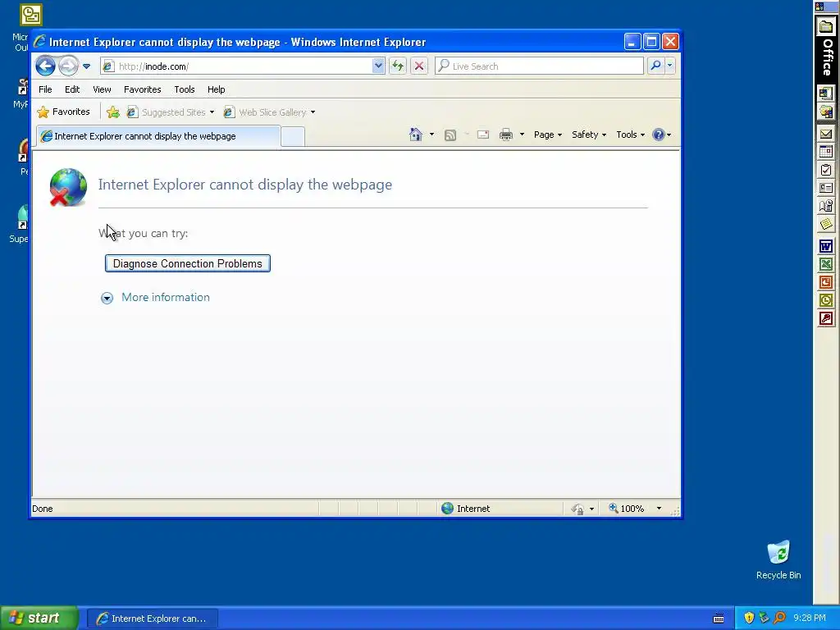The height and width of the screenshot is (630, 840).
Task: Click New Journal Entry shortcut icon
Action: [x=825, y=206]
